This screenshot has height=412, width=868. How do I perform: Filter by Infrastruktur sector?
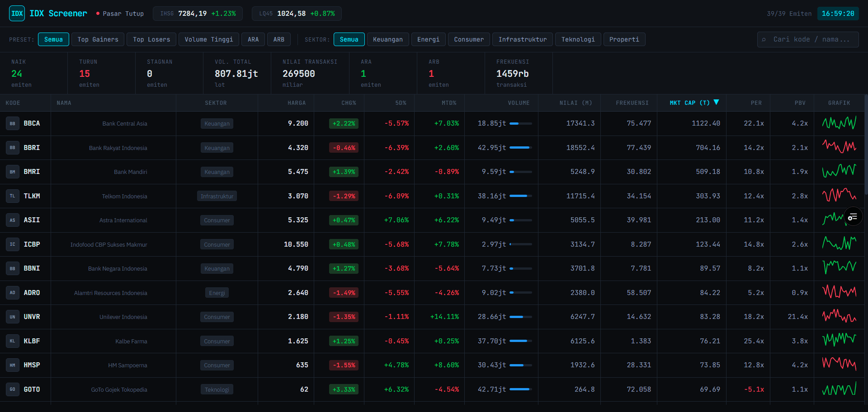(523, 39)
